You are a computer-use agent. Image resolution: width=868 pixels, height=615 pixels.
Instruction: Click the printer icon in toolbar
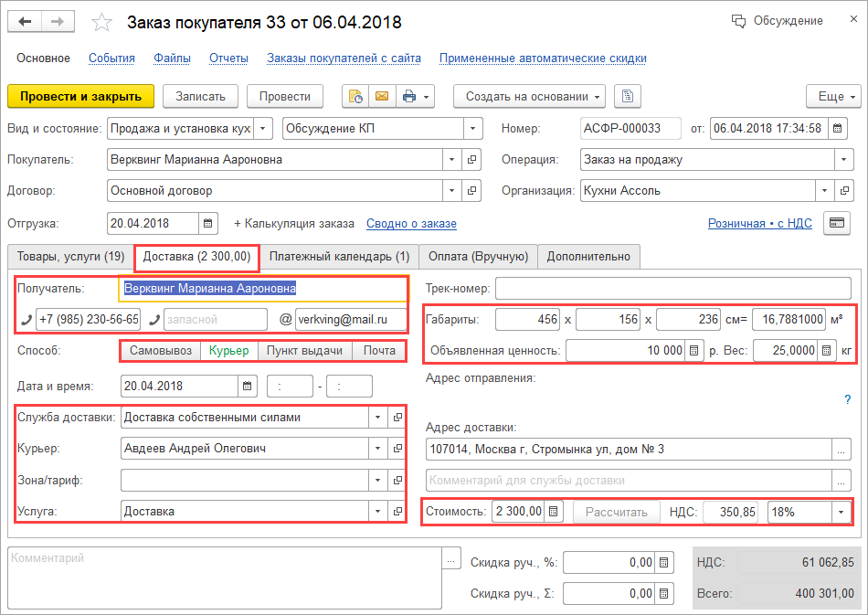pos(409,96)
